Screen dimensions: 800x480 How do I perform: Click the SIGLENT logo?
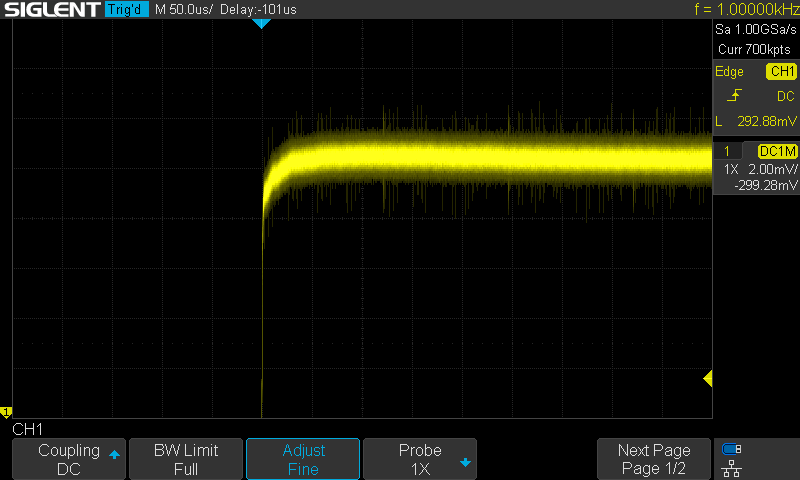coord(52,9)
